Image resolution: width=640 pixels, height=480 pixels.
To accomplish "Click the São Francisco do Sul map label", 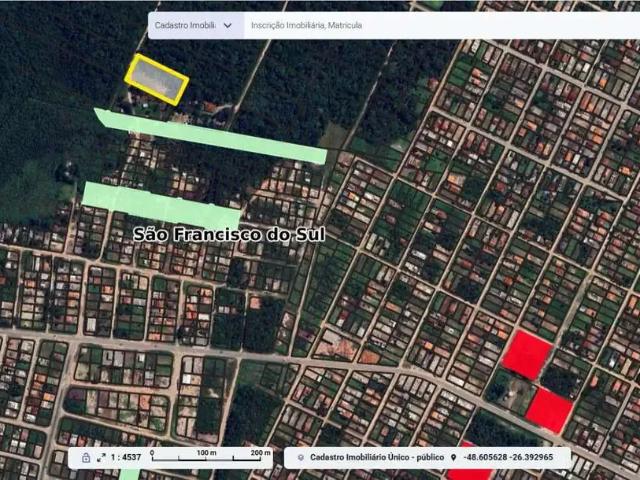I will coord(230,234).
